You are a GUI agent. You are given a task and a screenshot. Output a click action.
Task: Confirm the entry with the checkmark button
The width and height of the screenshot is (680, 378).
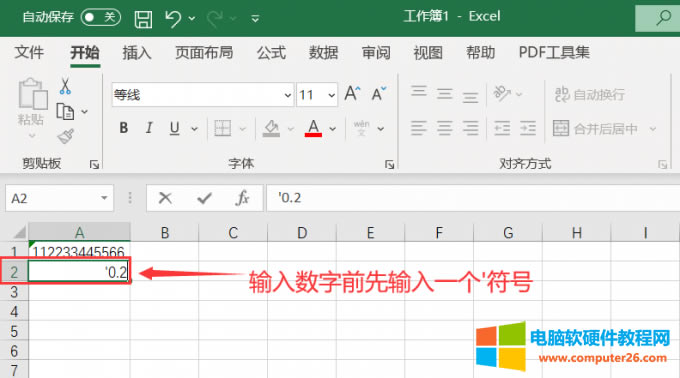tap(204, 199)
